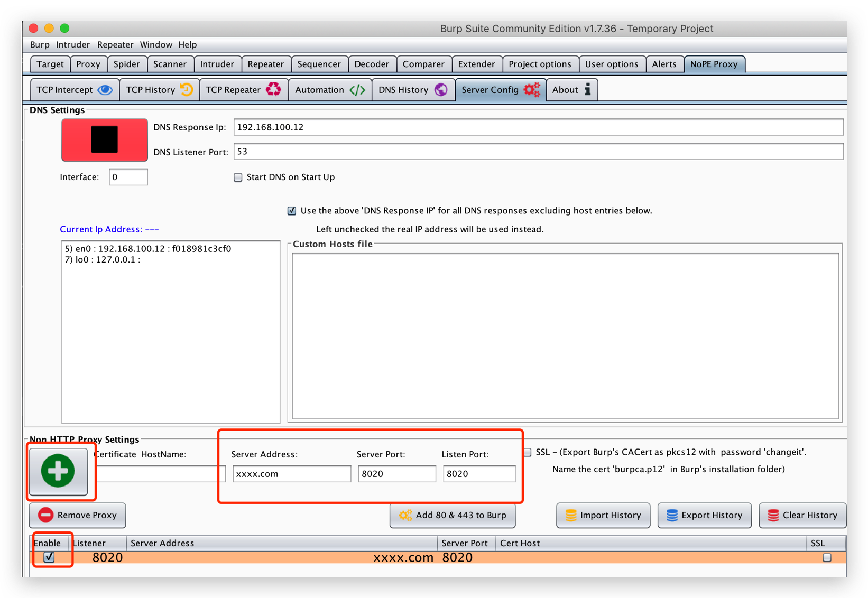The height and width of the screenshot is (598, 868).
Task: Click the Cert Host column header
Action: tap(651, 543)
